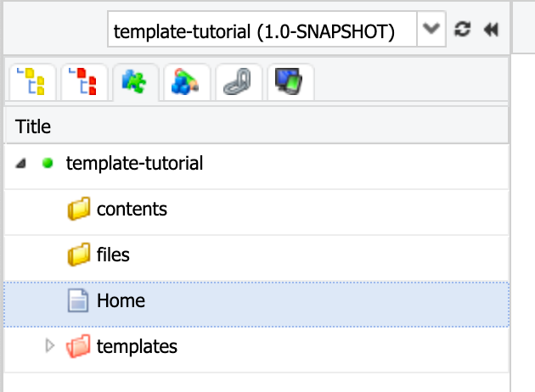Click the green status dot of template-tutorial
The height and width of the screenshot is (392, 535).
tap(48, 163)
